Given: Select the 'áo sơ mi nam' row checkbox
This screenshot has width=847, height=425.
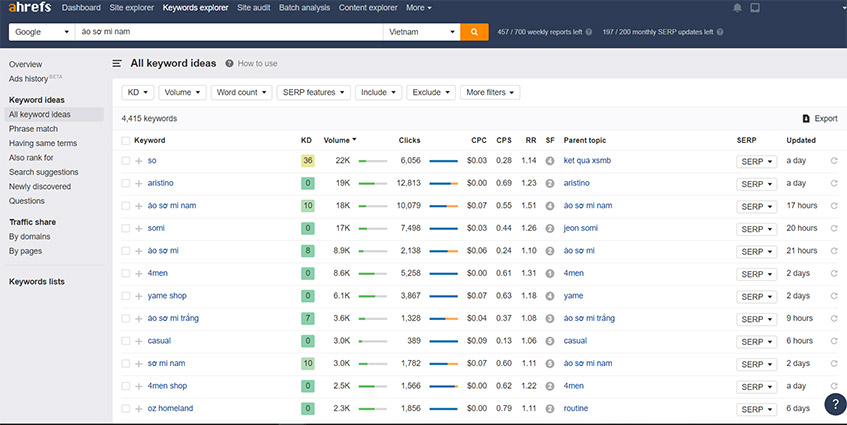Looking at the screenshot, I should click(125, 206).
